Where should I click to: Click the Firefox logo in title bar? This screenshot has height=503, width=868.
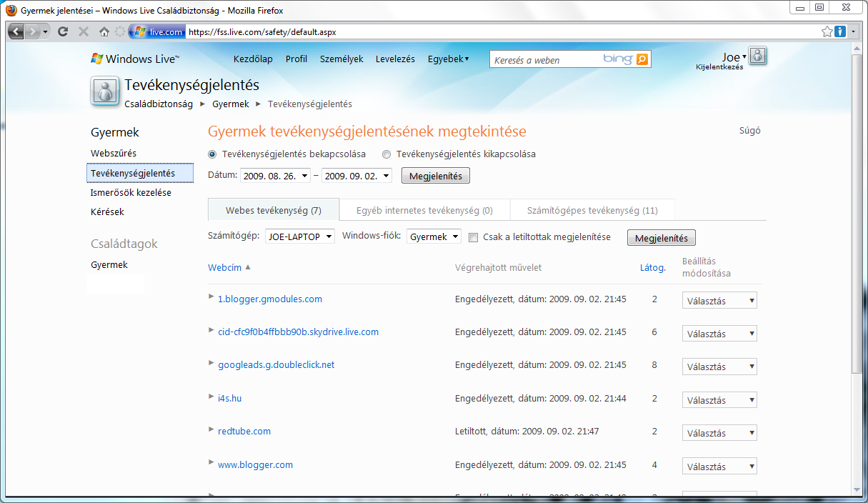click(11, 11)
